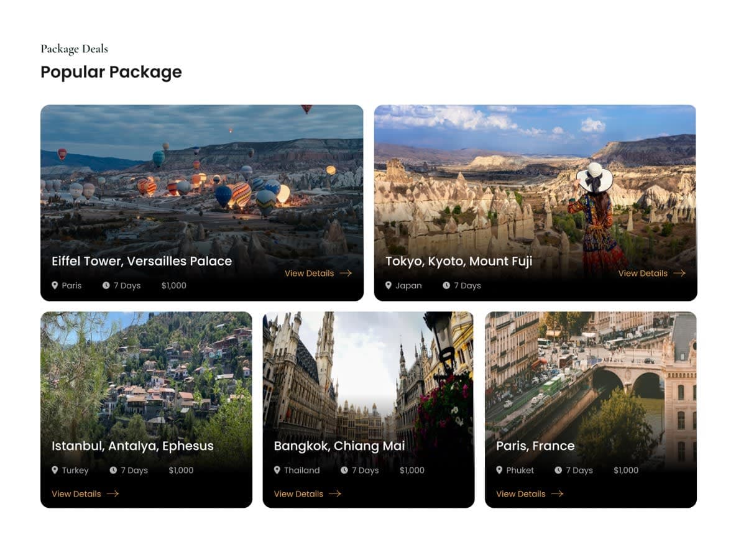Viewport: 736px width, 560px height.
Task: Click location pin icon beside Phuket
Action: 499,470
